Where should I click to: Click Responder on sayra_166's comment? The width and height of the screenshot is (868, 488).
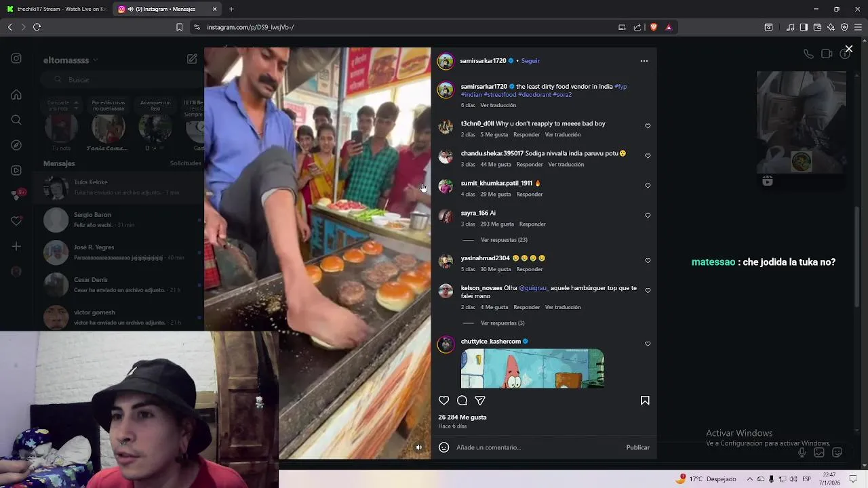pos(532,224)
